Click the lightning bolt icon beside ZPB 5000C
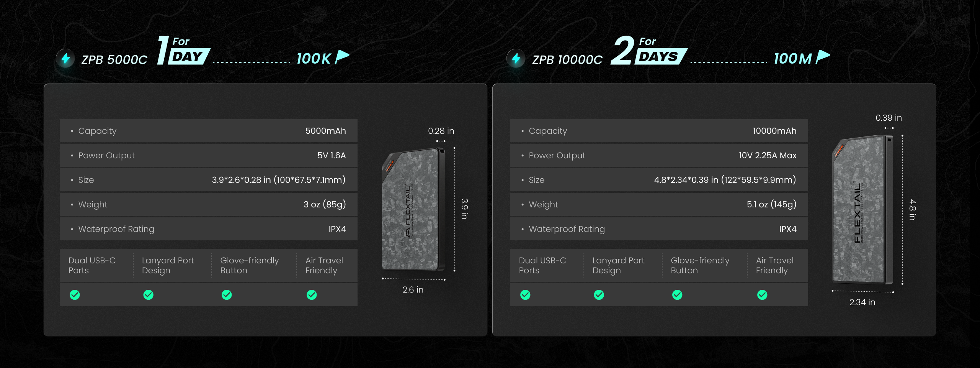 coord(65,59)
